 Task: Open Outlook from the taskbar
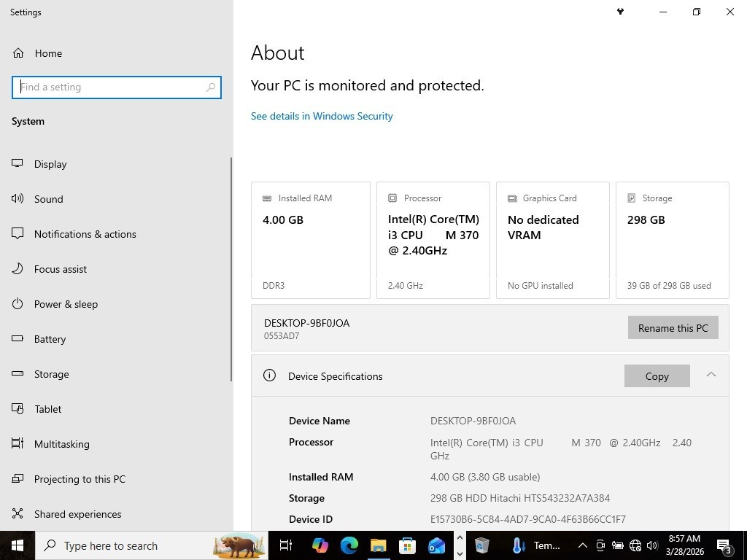[x=436, y=545]
